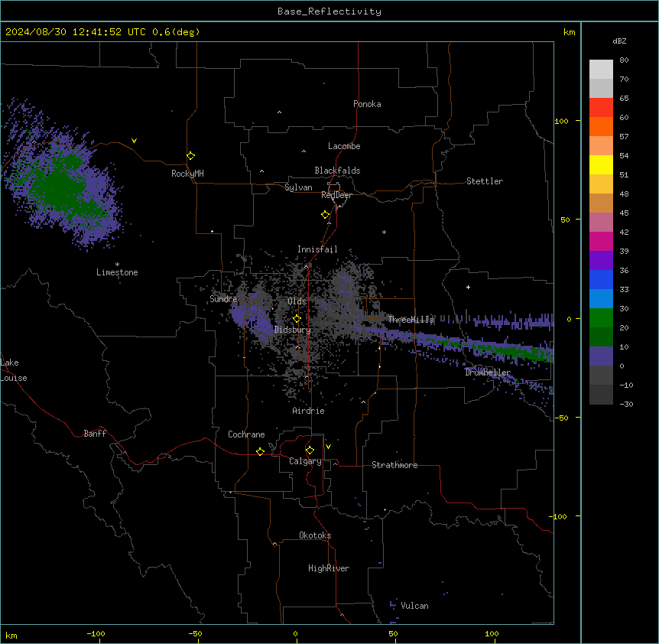Click the Base_Reflectivity title text
659x644 pixels.
click(x=329, y=11)
